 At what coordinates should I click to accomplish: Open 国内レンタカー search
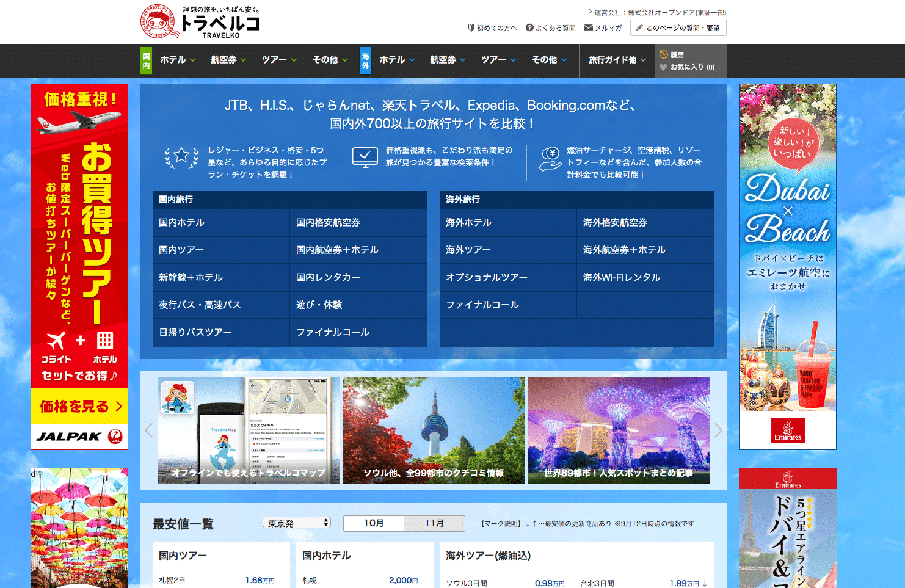coord(358,278)
